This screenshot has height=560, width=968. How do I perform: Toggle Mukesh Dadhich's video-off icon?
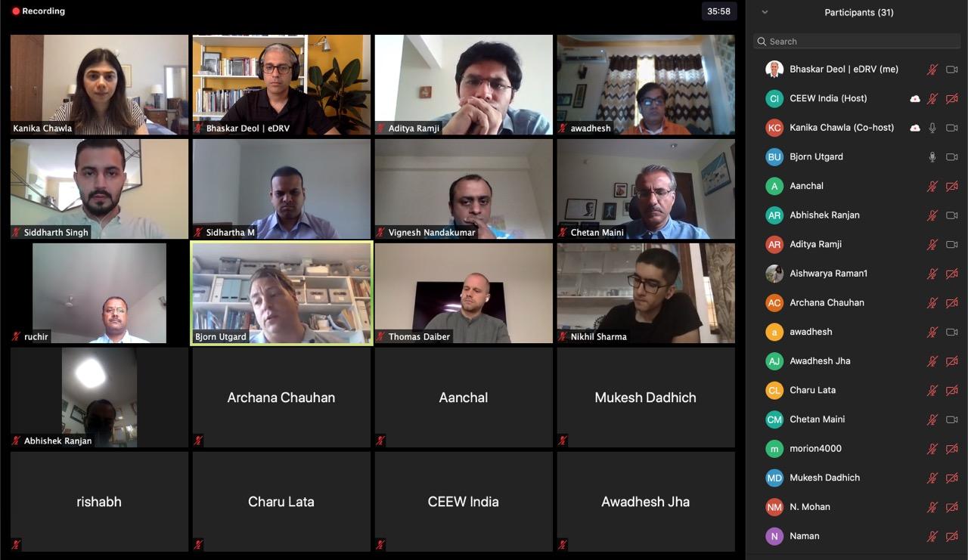point(952,478)
